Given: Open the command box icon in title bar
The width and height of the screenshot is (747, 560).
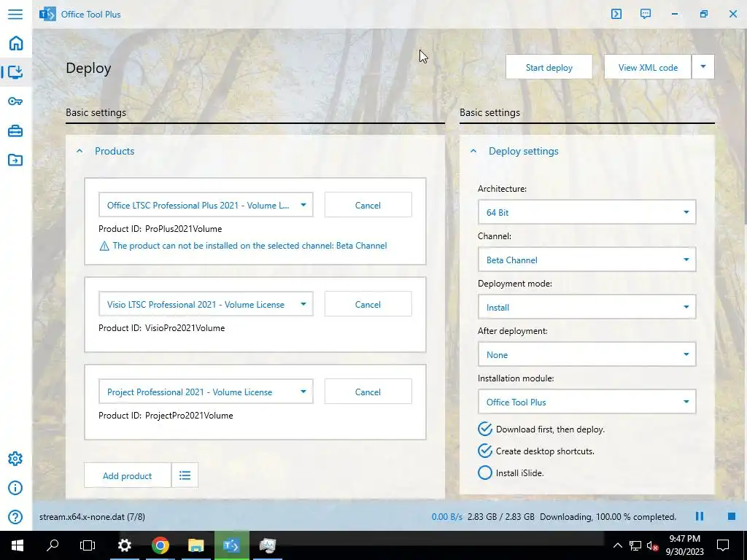Looking at the screenshot, I should point(616,14).
